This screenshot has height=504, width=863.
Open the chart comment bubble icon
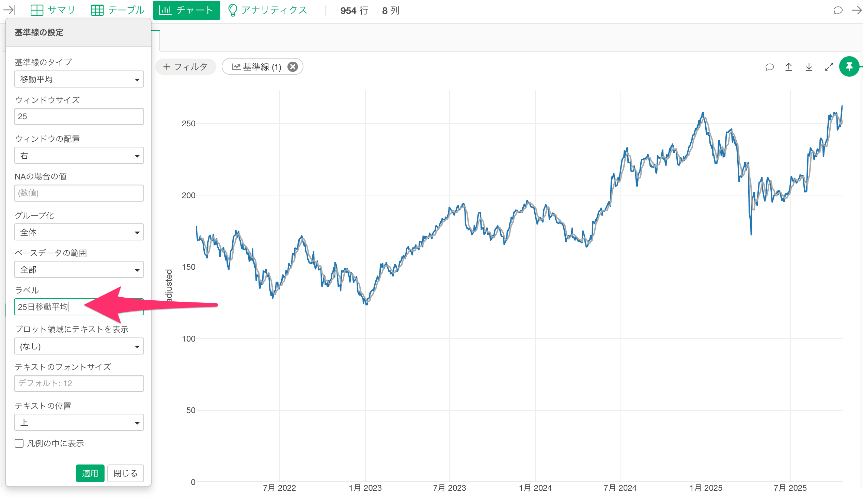(x=769, y=67)
